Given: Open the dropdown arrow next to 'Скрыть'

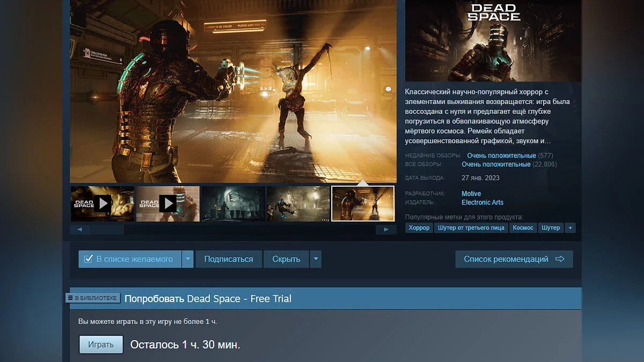Looking at the screenshot, I should click(x=316, y=259).
